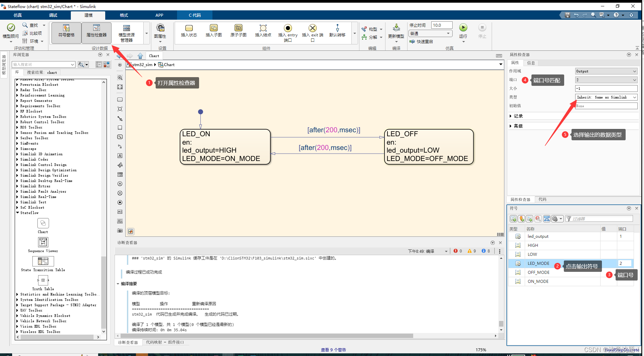Click the Fit to View palette icon
Screen dimensions: 644x356
(x=120, y=87)
